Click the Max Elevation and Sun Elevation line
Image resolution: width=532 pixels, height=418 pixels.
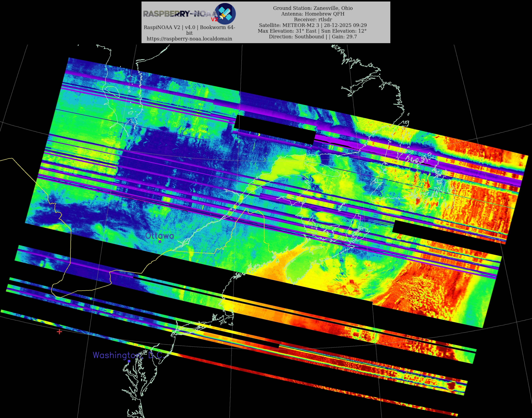tap(312, 31)
